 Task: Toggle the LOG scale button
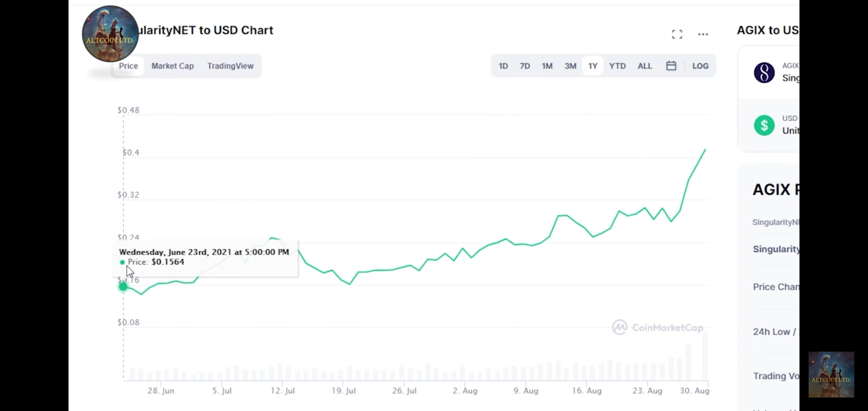tap(700, 66)
